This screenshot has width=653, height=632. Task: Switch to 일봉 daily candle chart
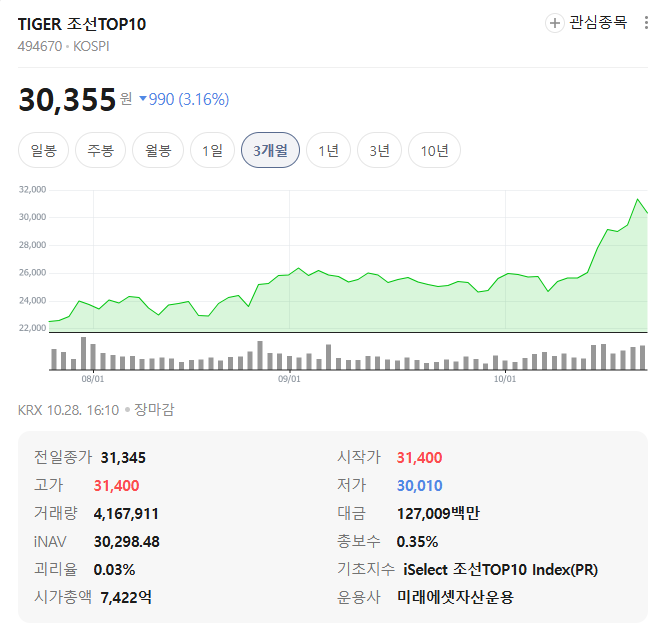point(43,150)
